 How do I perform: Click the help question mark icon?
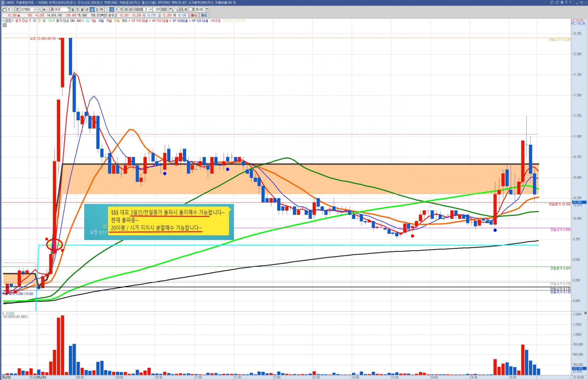click(x=570, y=2)
